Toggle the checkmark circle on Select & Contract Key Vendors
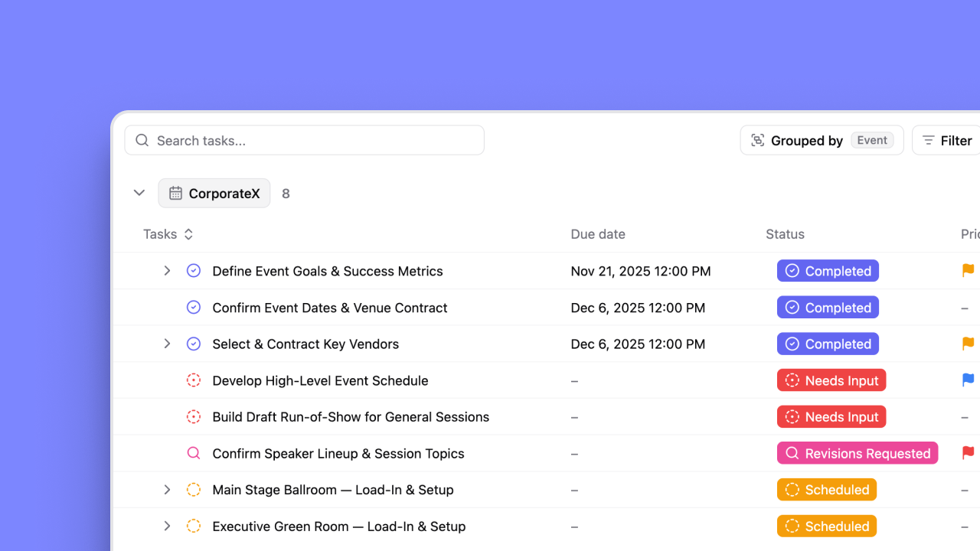 tap(194, 344)
